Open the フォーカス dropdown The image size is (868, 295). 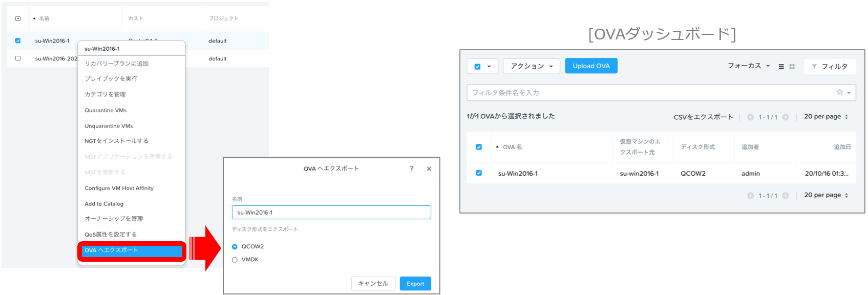click(x=748, y=66)
